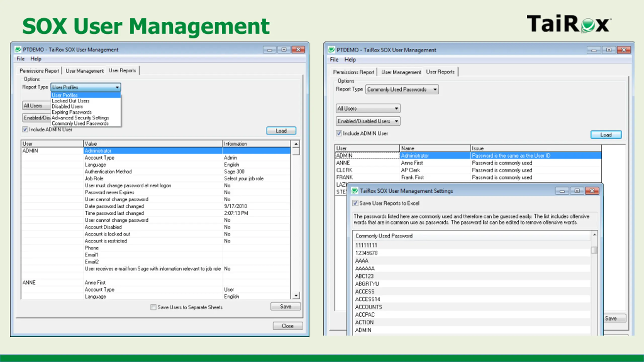This screenshot has height=362, width=644.
Task: Switch to User Management tab, right window
Action: click(x=401, y=72)
